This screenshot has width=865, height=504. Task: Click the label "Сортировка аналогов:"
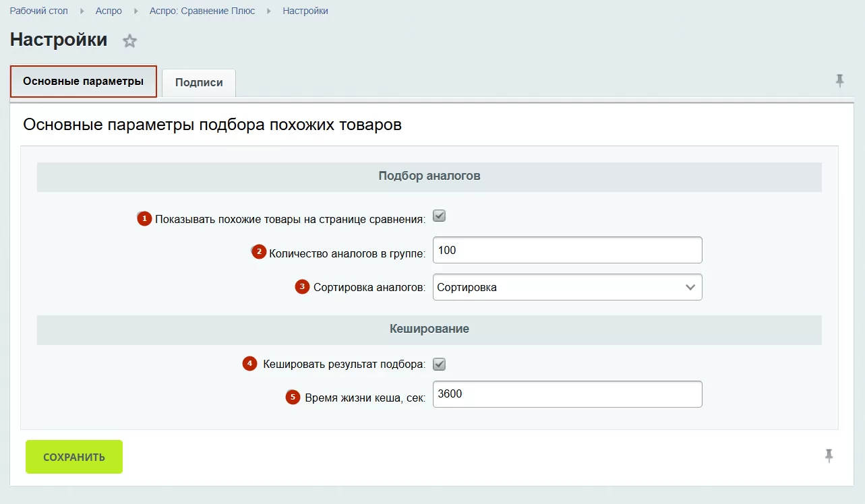tap(369, 288)
